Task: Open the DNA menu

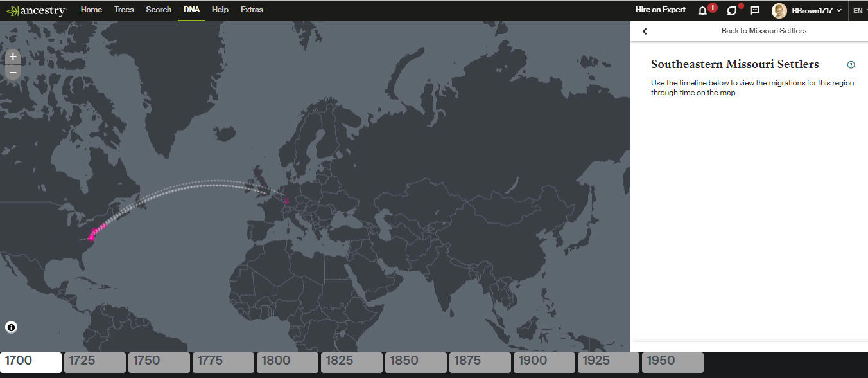Action: pyautogui.click(x=191, y=10)
